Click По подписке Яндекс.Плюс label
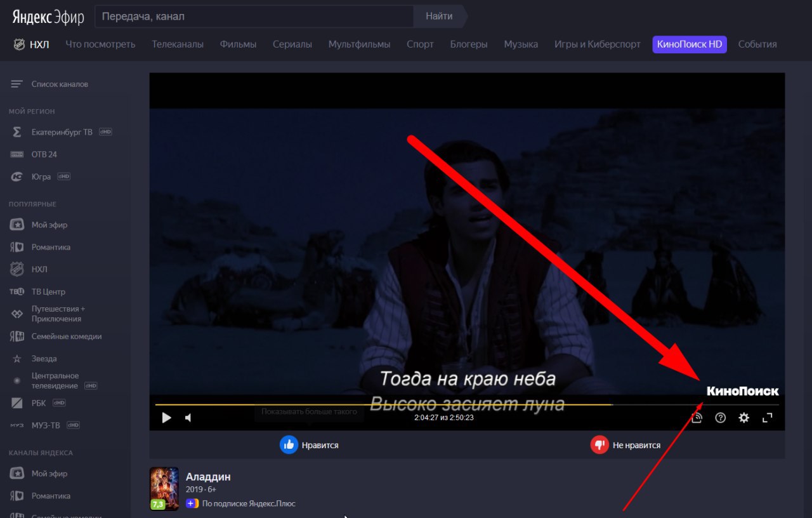 [249, 503]
